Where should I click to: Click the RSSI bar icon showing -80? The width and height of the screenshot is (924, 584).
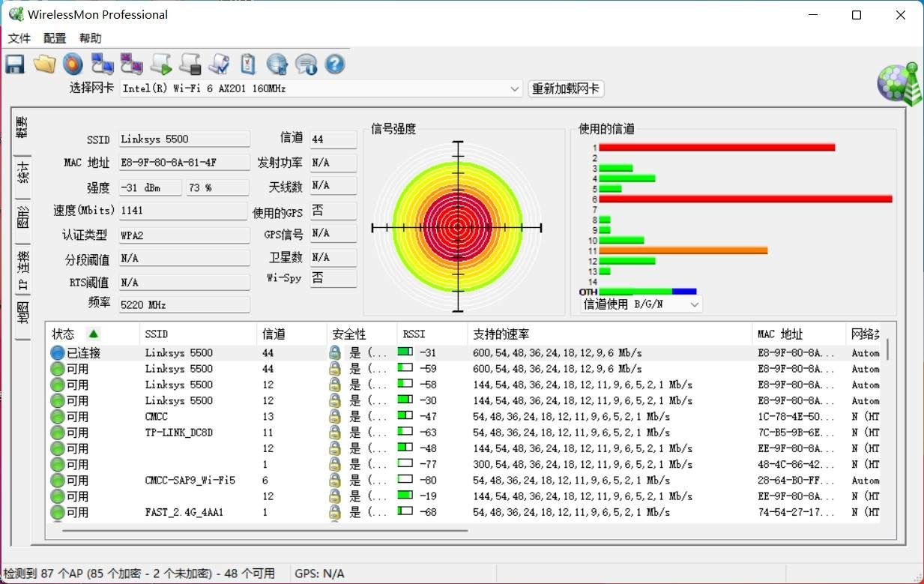pos(405,480)
